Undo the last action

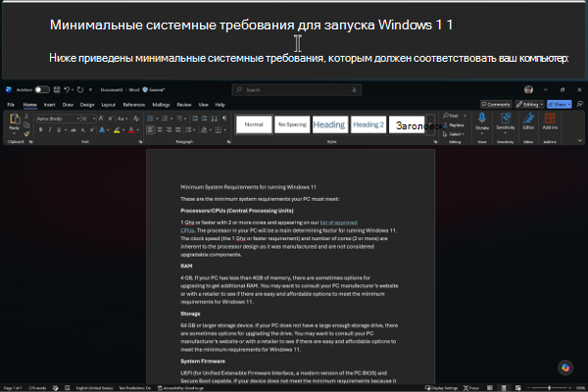(x=67, y=89)
